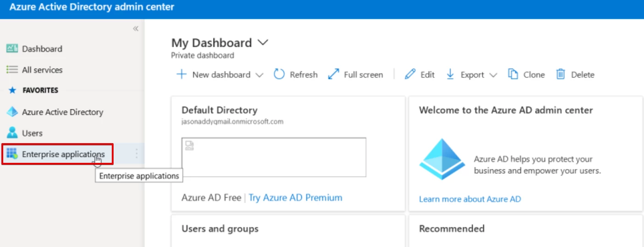Image resolution: width=644 pixels, height=247 pixels.
Task: Click the Dashboard chart icon
Action: pyautogui.click(x=12, y=48)
